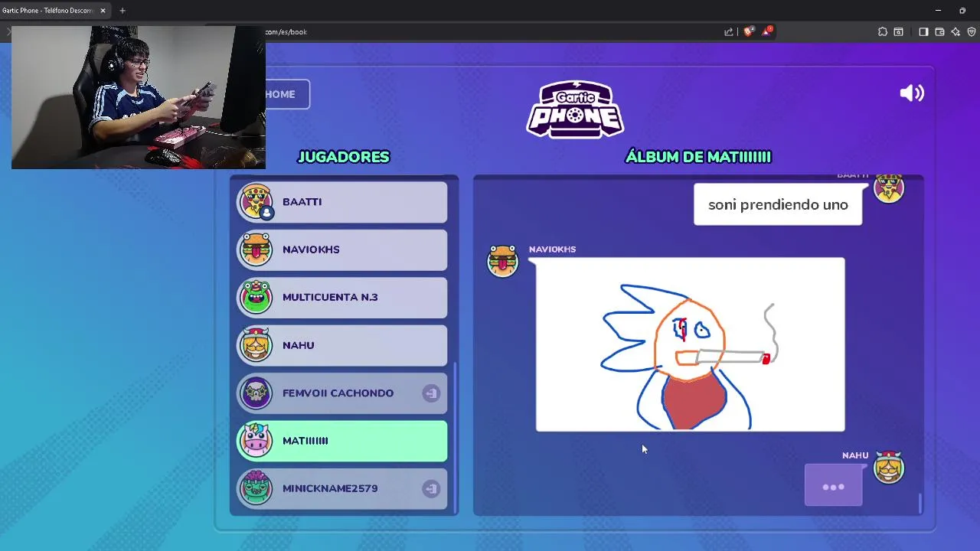This screenshot has width=980, height=551.
Task: Open the Brave Wallet icon
Action: [939, 31]
